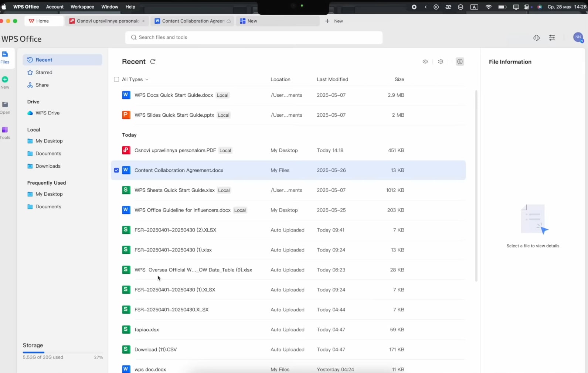Open the NN user avatar
The height and width of the screenshot is (373, 588).
pyautogui.click(x=578, y=37)
